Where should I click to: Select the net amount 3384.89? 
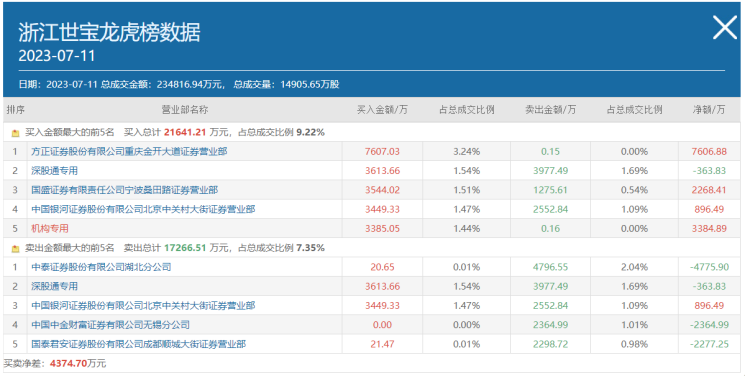coord(709,228)
